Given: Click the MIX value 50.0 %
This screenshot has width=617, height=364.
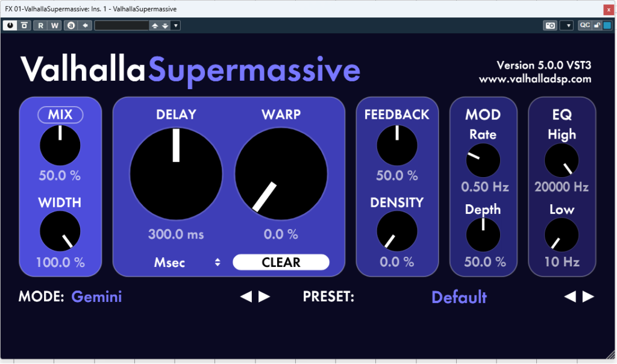Looking at the screenshot, I should pos(60,175).
